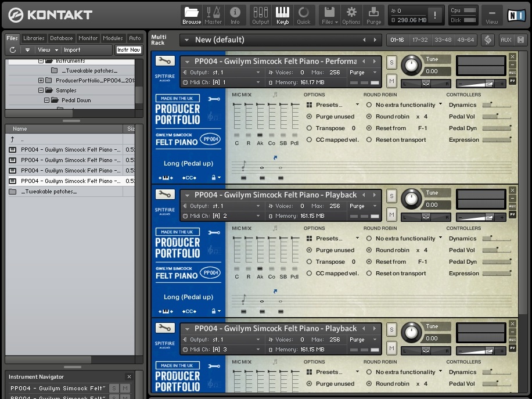This screenshot has width=532, height=399.
Task: Minimize the Multi Rack header with X icon
Action: tap(521, 39)
